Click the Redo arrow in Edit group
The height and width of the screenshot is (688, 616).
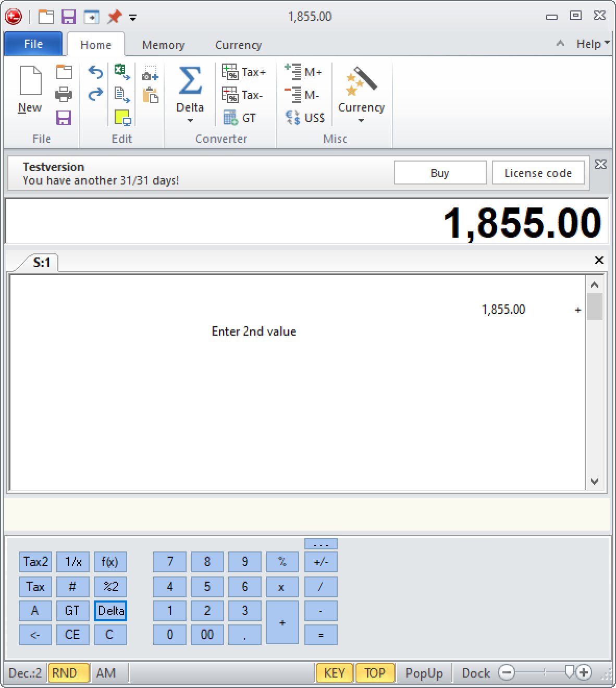[96, 94]
